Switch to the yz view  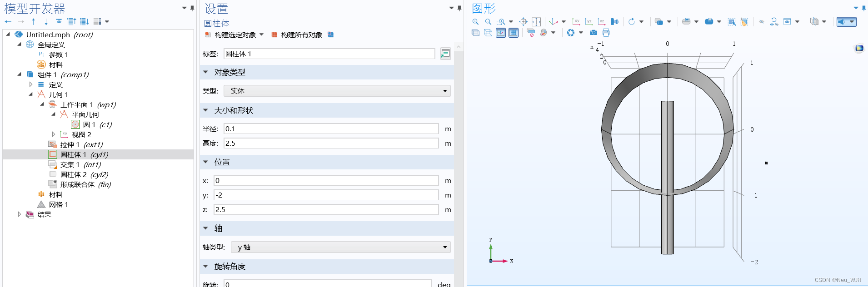point(589,21)
